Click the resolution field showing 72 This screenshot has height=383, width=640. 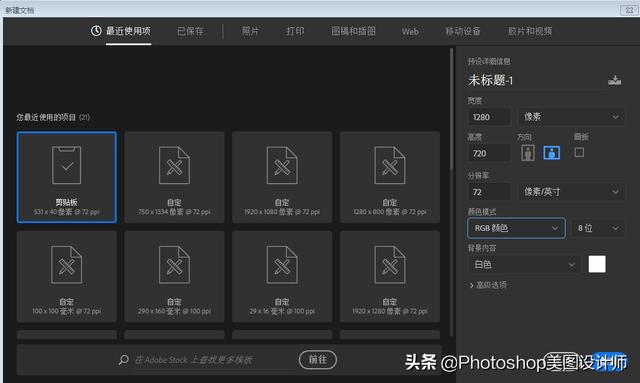pos(489,192)
